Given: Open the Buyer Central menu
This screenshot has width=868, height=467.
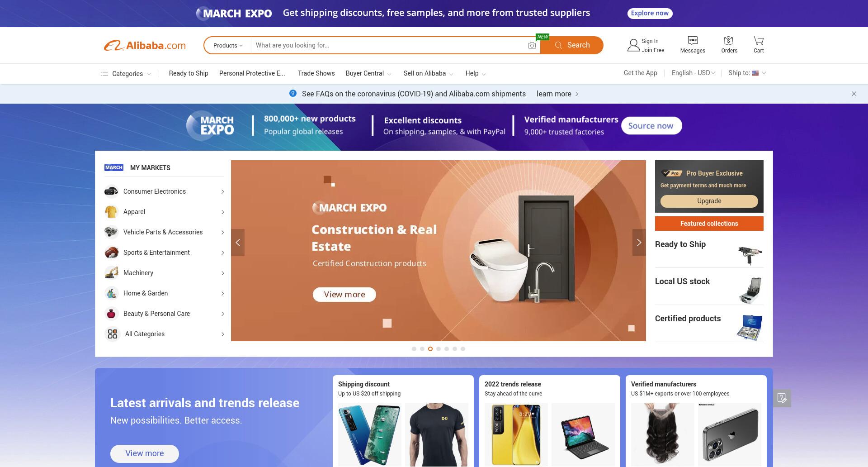Looking at the screenshot, I should (x=368, y=73).
